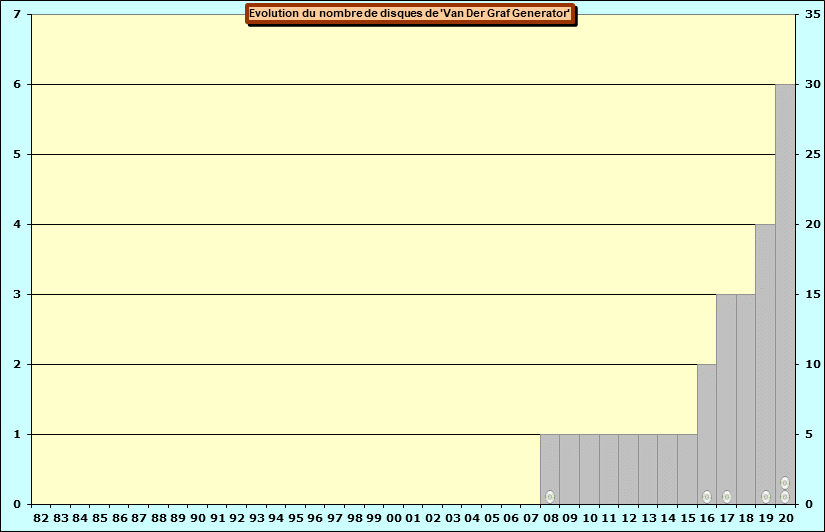This screenshot has width=825, height=532.
Task: Click the x-axis year label 82
Action: point(41,518)
